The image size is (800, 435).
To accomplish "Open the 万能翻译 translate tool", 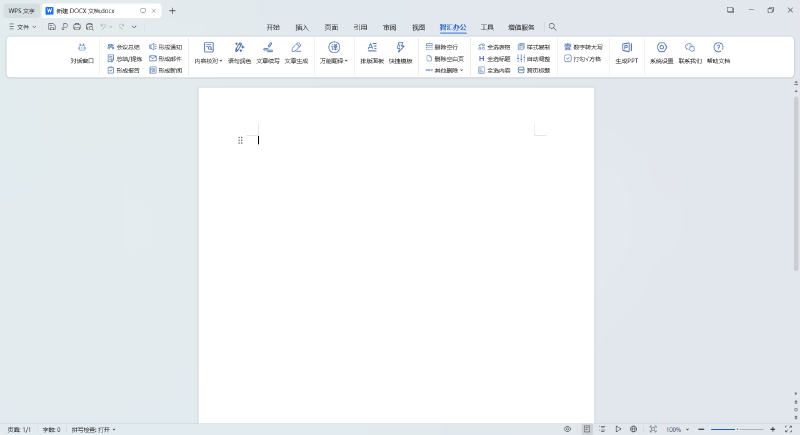I will [x=334, y=53].
